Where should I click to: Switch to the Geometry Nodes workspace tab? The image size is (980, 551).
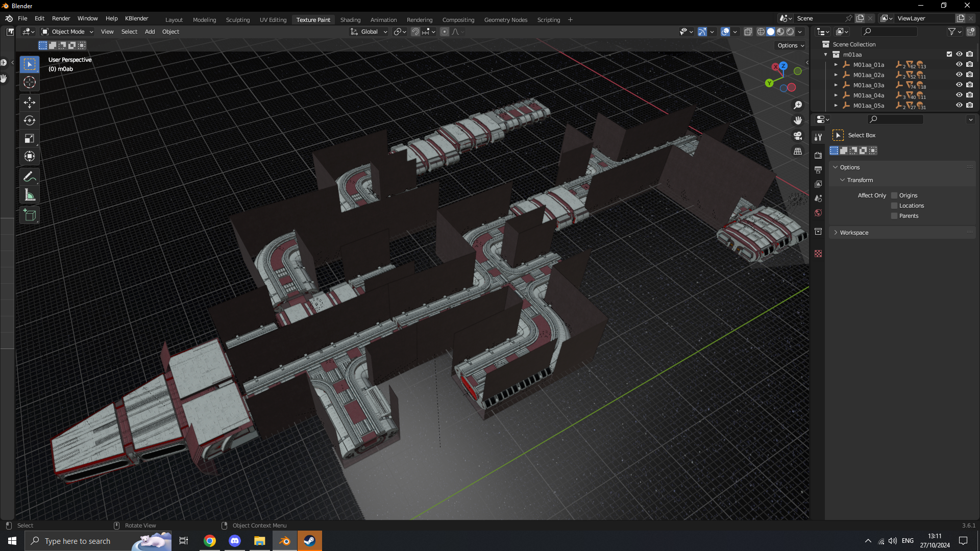(505, 20)
